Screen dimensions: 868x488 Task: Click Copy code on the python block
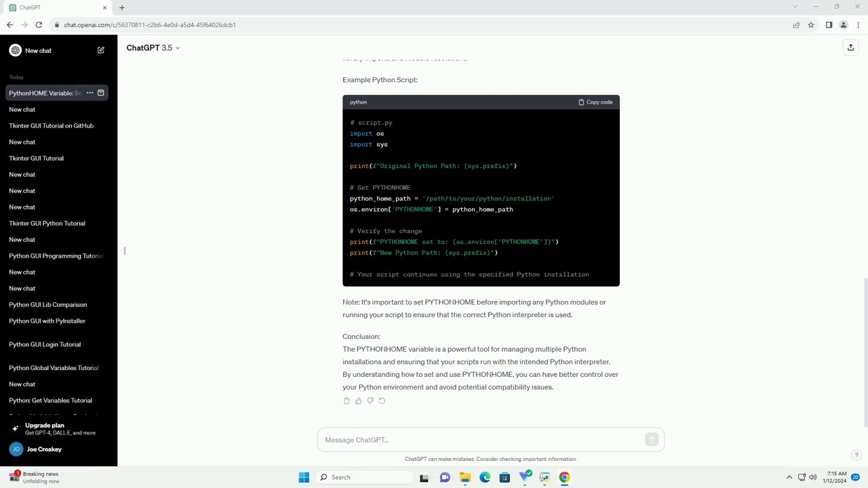click(595, 102)
